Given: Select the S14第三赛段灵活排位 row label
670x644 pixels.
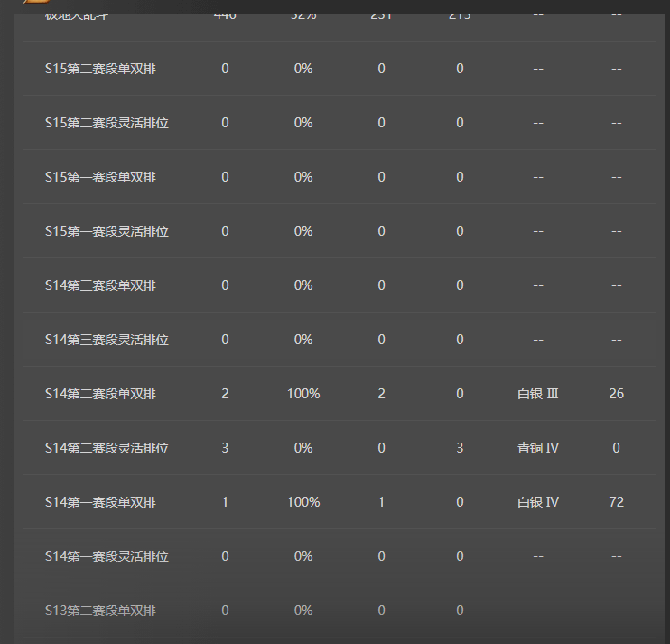Looking at the screenshot, I should (x=107, y=340).
